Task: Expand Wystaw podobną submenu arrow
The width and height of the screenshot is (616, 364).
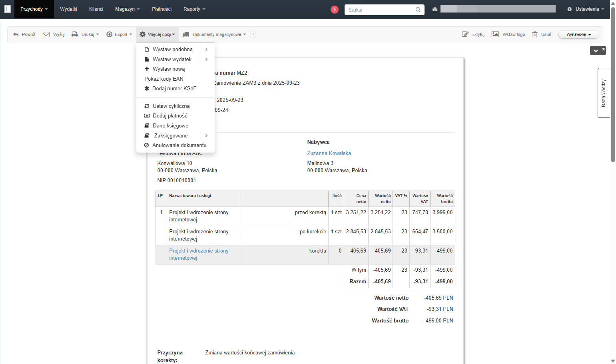Action: pyautogui.click(x=207, y=49)
